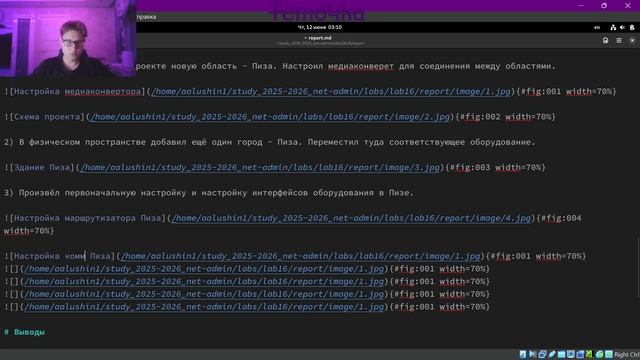Click the first blue icon left of the status bar

pos(523,354)
